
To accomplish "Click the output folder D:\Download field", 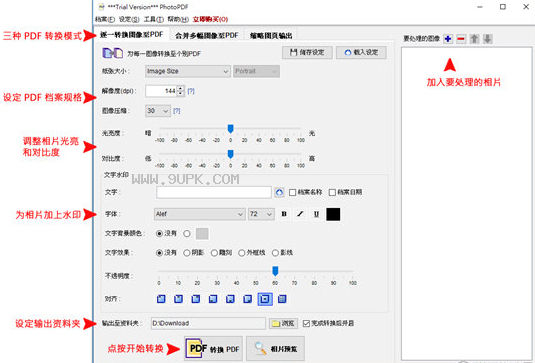I will click(208, 323).
